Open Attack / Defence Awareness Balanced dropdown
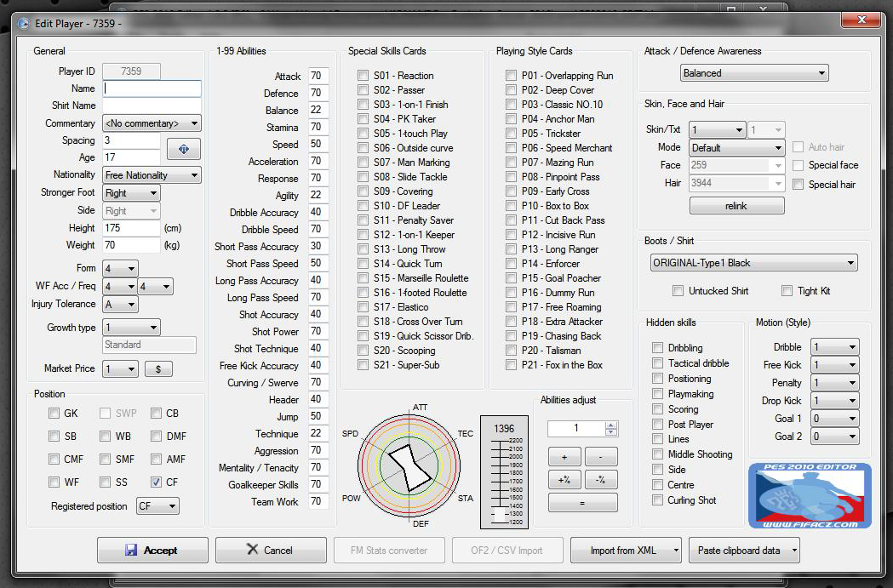893x588 pixels. tap(754, 73)
